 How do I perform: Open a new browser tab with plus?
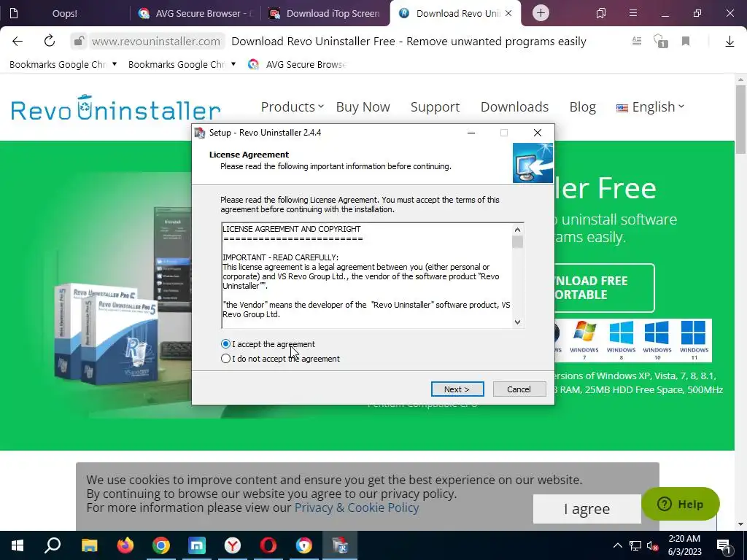(x=541, y=13)
